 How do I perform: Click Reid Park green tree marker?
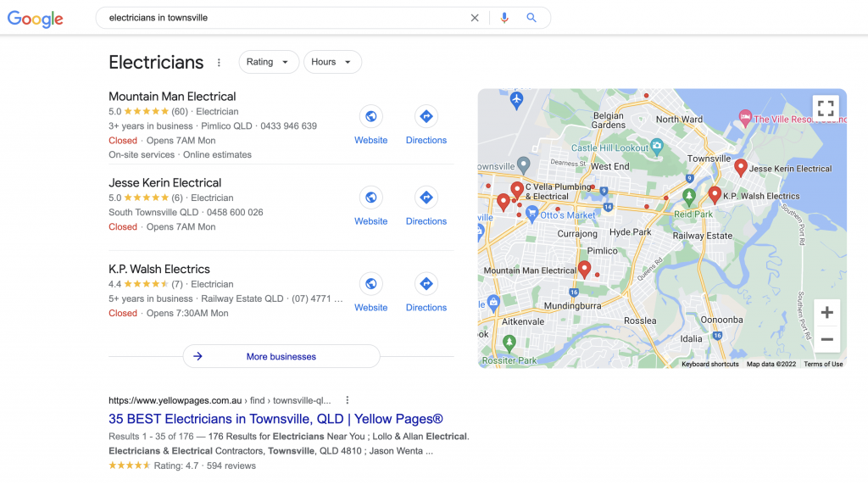688,196
